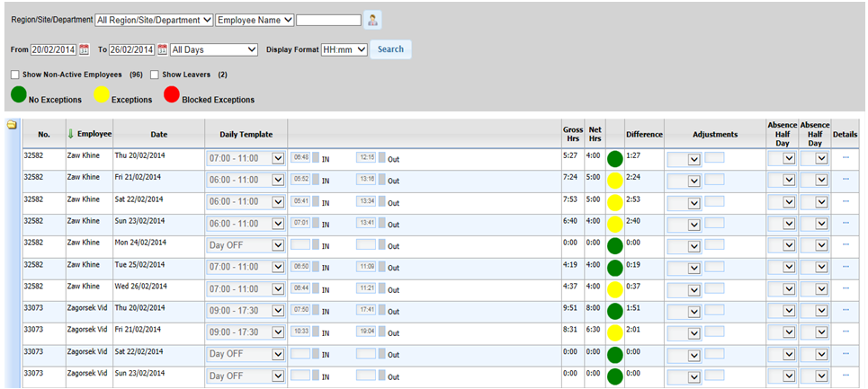Open details dots for Zaw Khine Sat 22/02/2014

[x=846, y=201]
